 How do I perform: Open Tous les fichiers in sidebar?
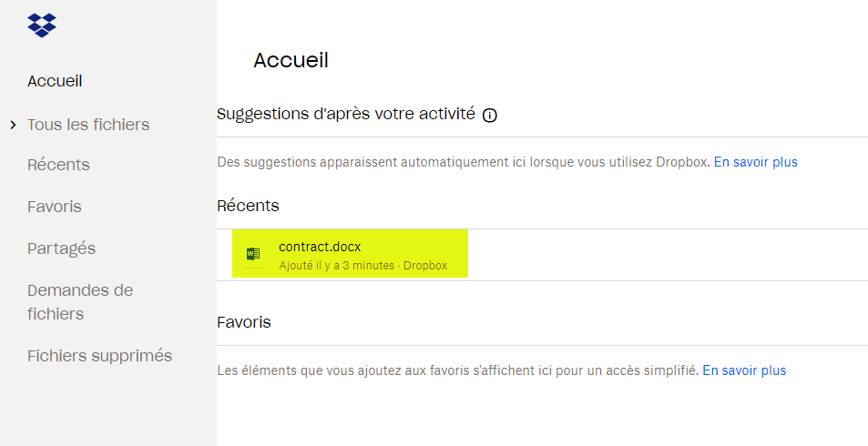88,125
